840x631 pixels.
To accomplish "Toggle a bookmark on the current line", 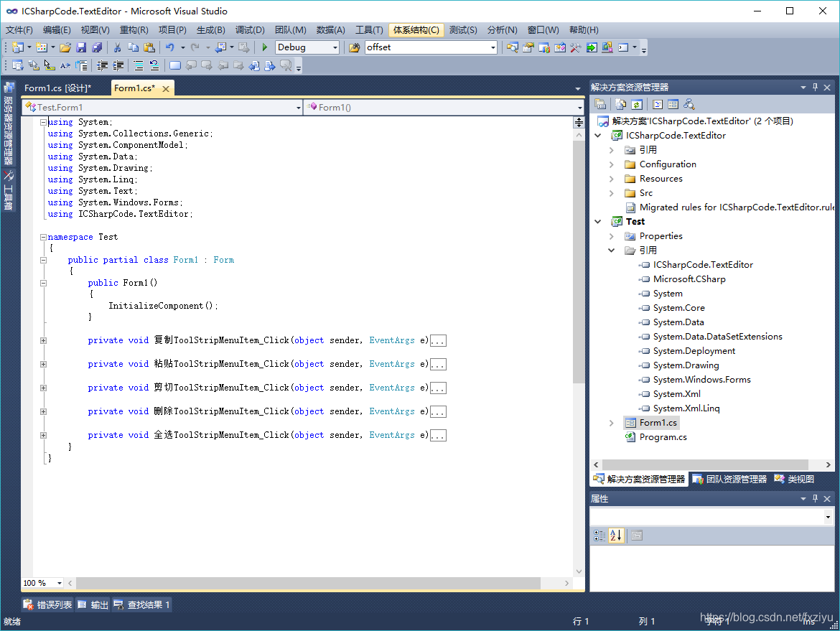I will [x=174, y=65].
